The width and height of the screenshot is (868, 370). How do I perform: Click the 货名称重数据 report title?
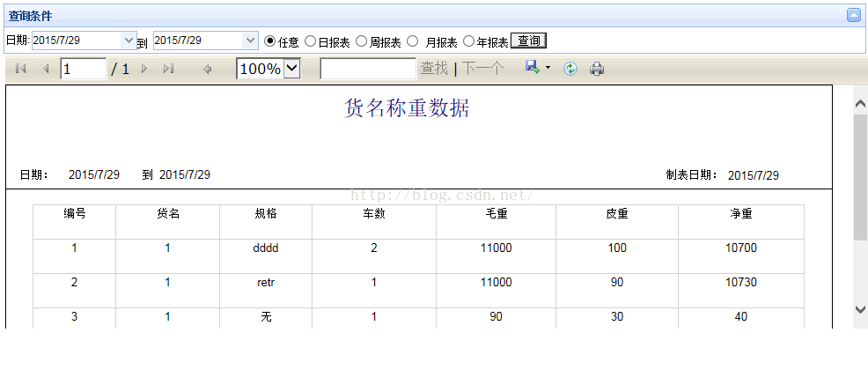[407, 108]
